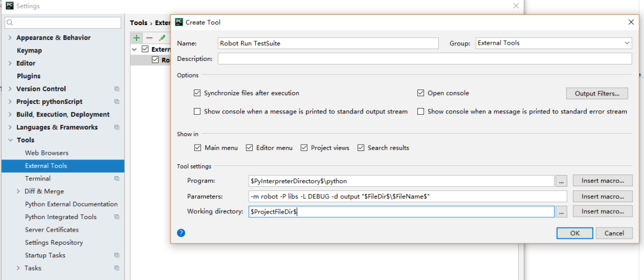The image size is (644, 280).
Task: Click OK to create the tool
Action: click(x=575, y=233)
